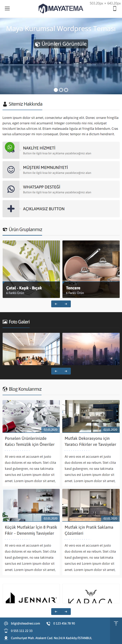Open the meeting room gallery photo

[31, 349]
